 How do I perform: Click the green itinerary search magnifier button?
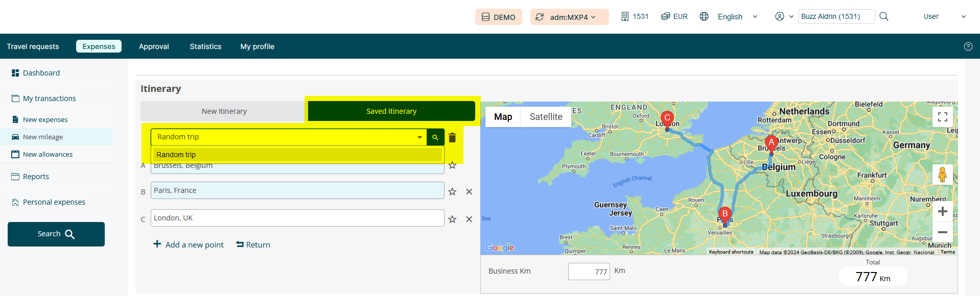[x=435, y=137]
